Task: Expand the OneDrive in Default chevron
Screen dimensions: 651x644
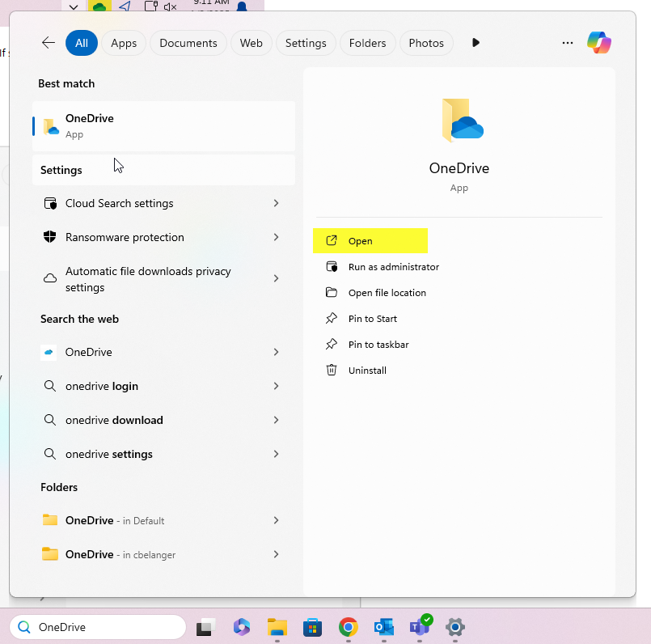Action: [x=276, y=520]
